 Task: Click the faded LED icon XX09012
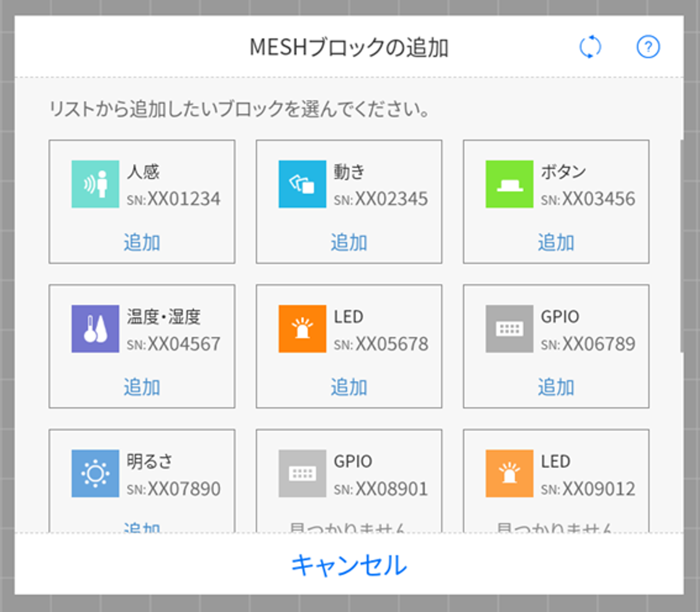[x=509, y=473]
